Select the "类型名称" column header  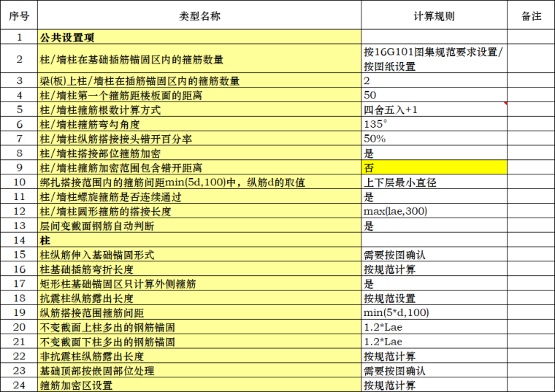pyautogui.click(x=199, y=15)
